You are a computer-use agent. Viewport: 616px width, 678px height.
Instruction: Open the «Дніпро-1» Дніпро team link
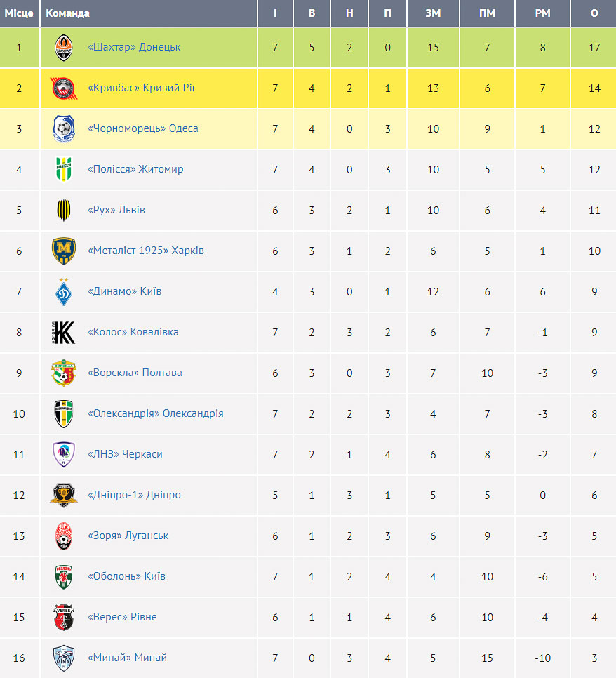pyautogui.click(x=134, y=495)
